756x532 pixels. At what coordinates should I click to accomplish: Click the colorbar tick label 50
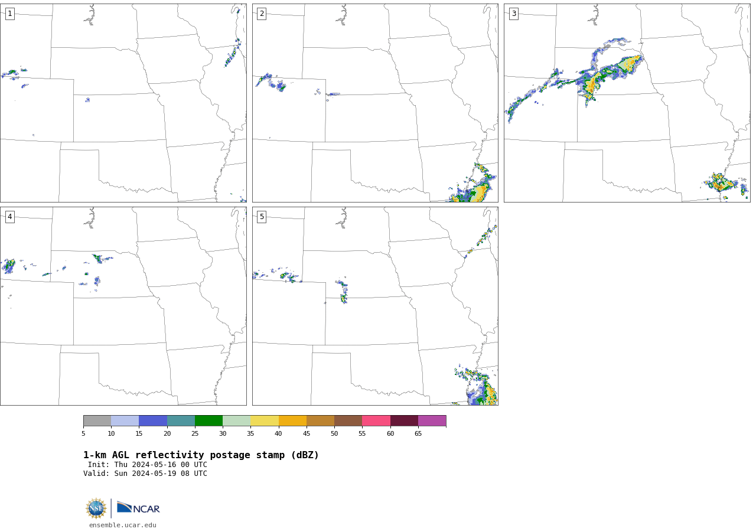(x=334, y=434)
